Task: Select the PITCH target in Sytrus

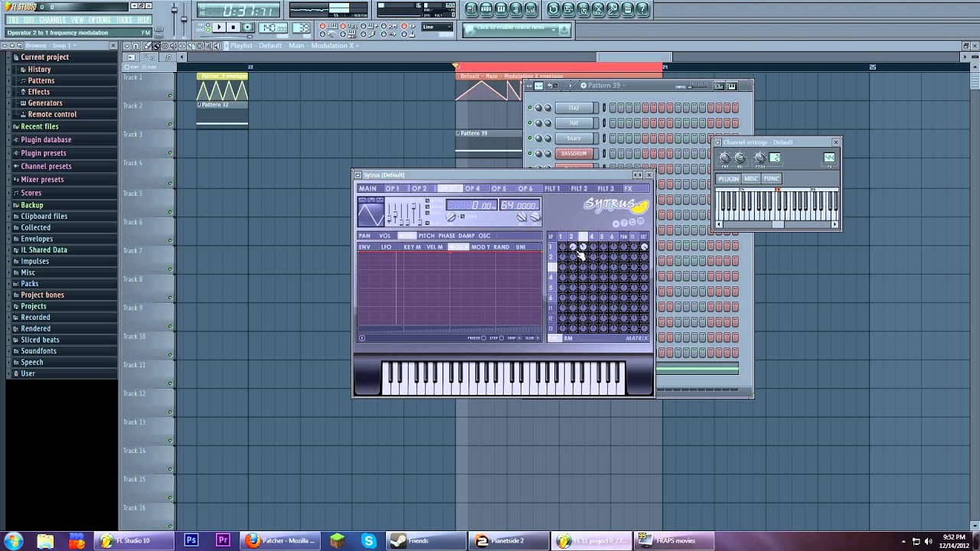Action: [426, 236]
